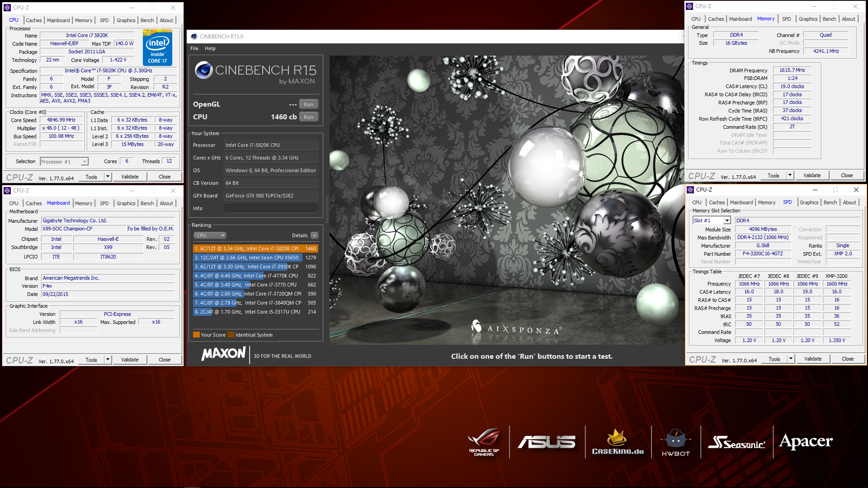Open the Tools dropdown arrow in the Mainboard window
This screenshot has width=868, height=488.
(x=108, y=360)
